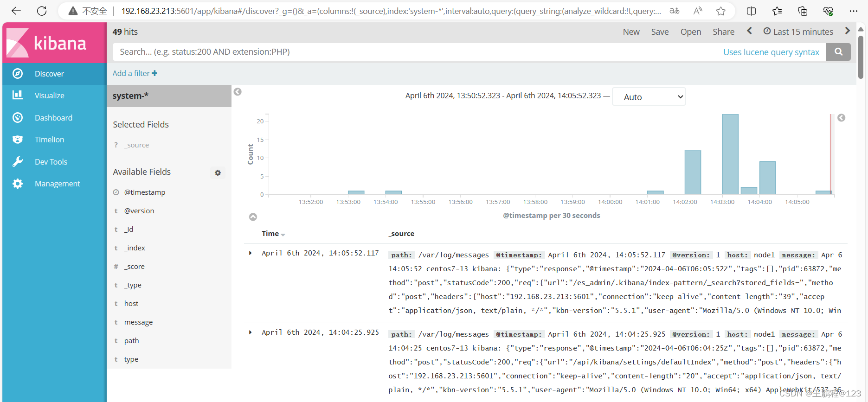Open the translate icon in address bar
The width and height of the screenshot is (868, 402).
pyautogui.click(x=675, y=11)
